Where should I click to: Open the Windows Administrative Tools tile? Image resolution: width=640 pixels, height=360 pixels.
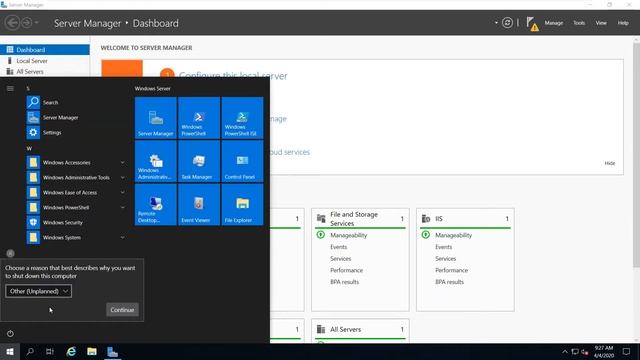click(156, 161)
